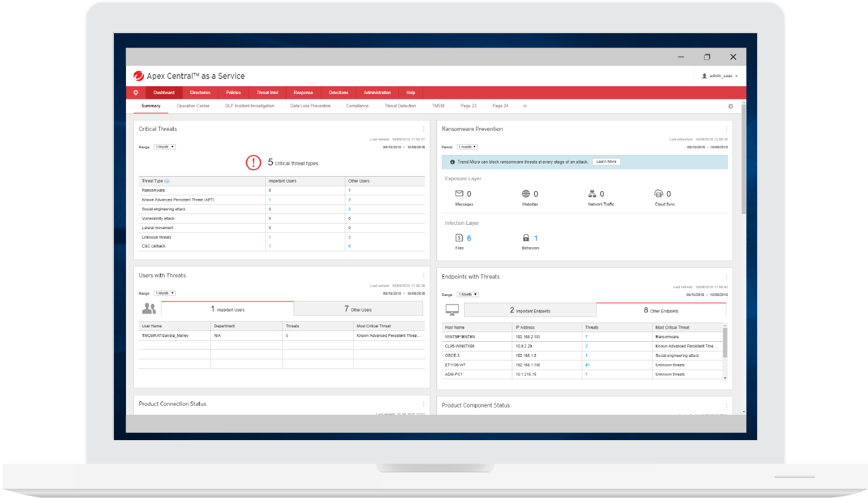Click the Messages envelope icon
868x498 pixels.
[x=459, y=194]
